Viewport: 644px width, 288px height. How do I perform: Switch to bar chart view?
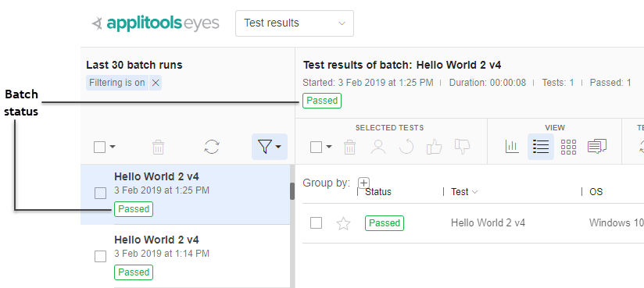tap(512, 147)
